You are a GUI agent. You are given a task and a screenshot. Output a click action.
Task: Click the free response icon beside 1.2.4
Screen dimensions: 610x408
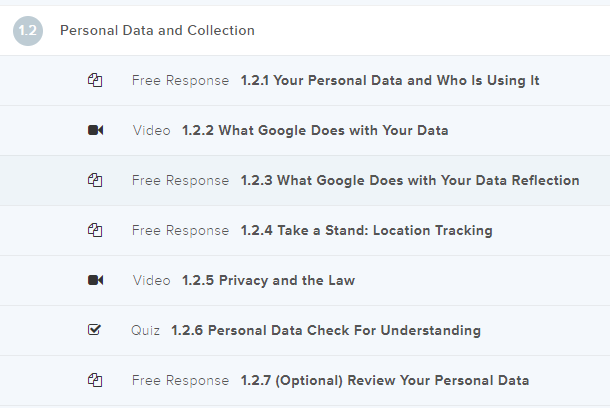(95, 230)
